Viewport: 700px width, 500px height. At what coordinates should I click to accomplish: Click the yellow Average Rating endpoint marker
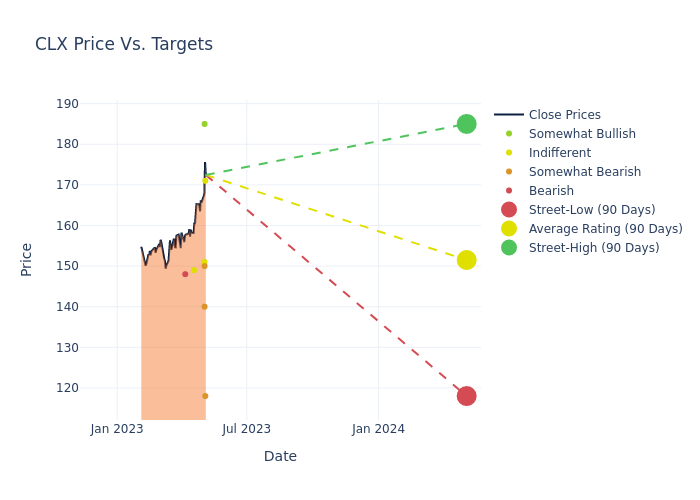point(466,260)
